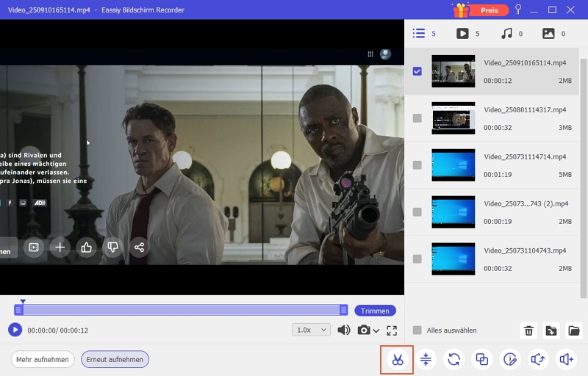
Task: Enter fullscreen playback mode
Action: click(392, 330)
